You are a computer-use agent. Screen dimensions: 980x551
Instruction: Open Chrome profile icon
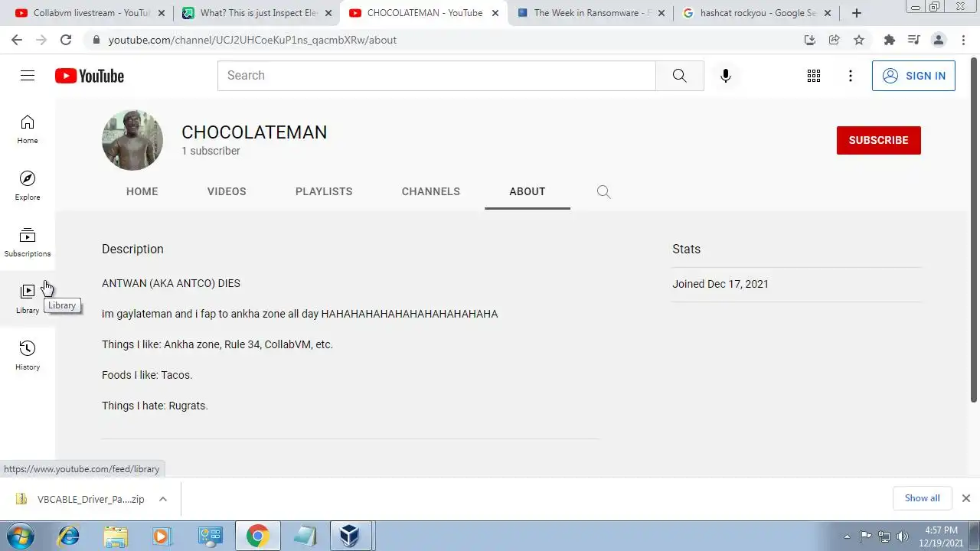(x=939, y=40)
